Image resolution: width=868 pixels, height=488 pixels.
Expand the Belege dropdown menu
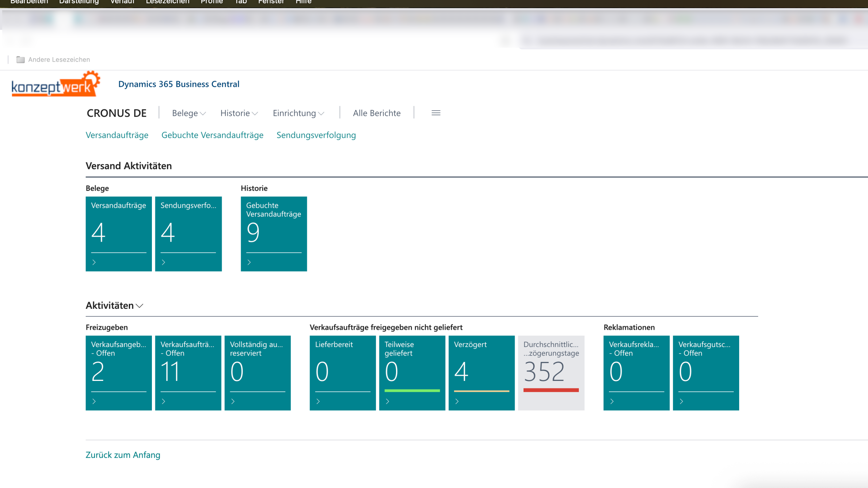[189, 113]
